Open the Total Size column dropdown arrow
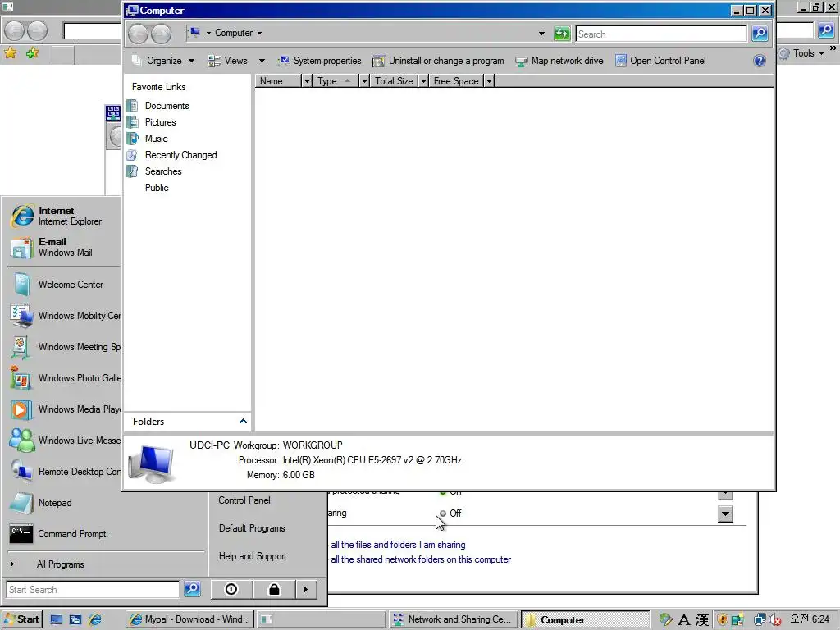840x630 pixels. pos(423,81)
